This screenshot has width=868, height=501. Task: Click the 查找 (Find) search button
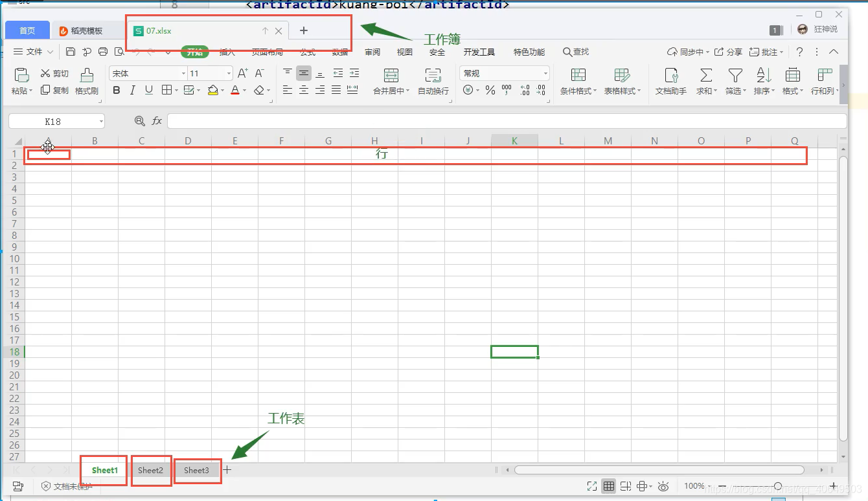[576, 52]
